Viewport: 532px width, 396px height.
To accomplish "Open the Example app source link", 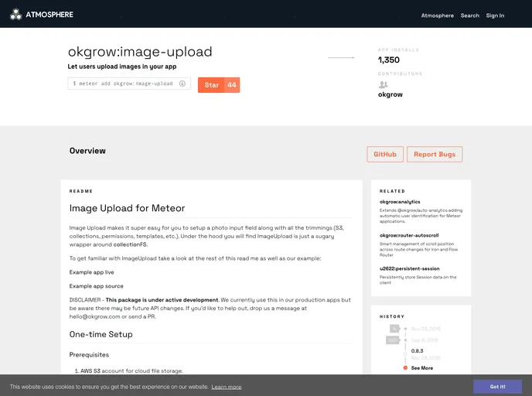I will coord(97,286).
